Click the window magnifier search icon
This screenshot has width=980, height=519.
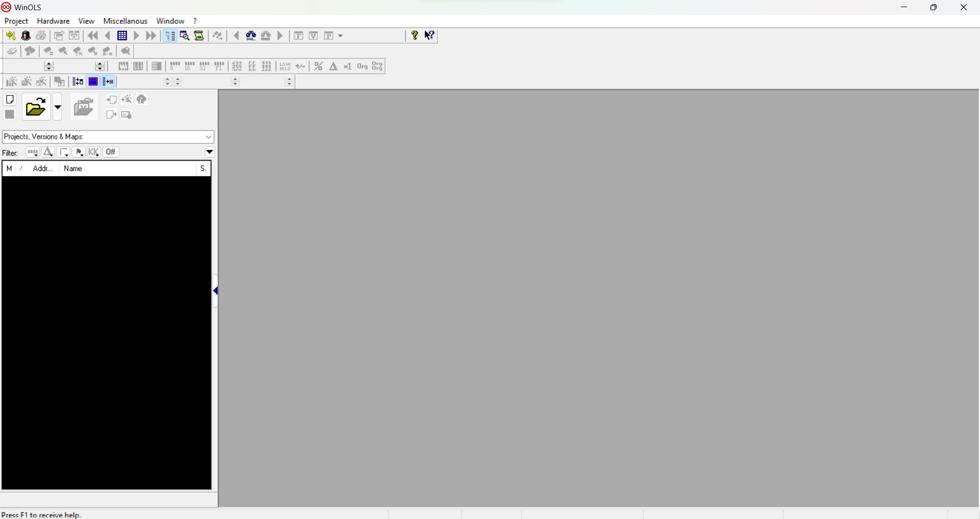pos(185,36)
